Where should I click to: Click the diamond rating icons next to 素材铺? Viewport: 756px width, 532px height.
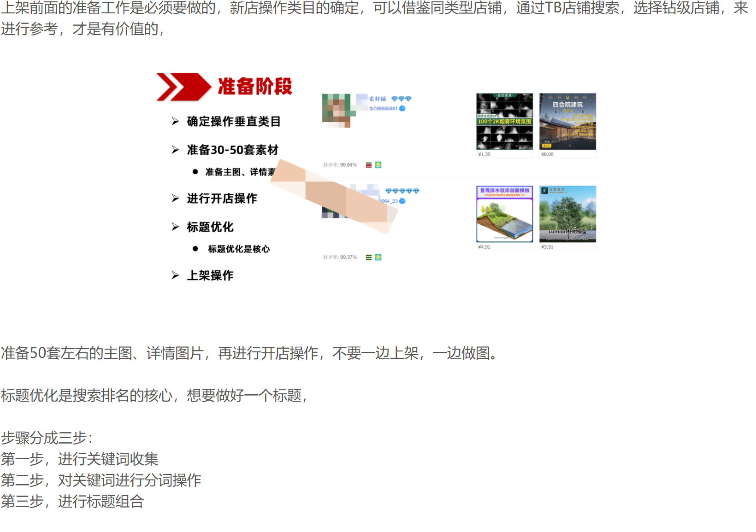point(401,99)
